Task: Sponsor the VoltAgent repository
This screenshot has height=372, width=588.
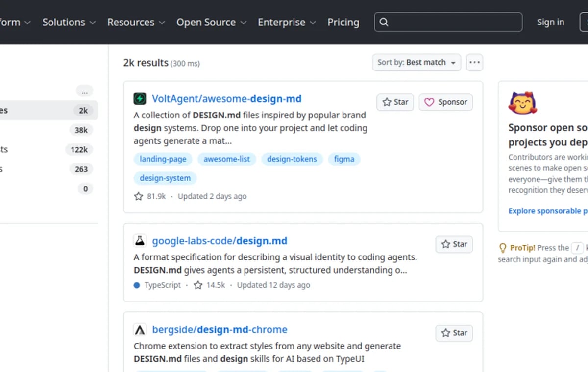Action: click(x=446, y=102)
